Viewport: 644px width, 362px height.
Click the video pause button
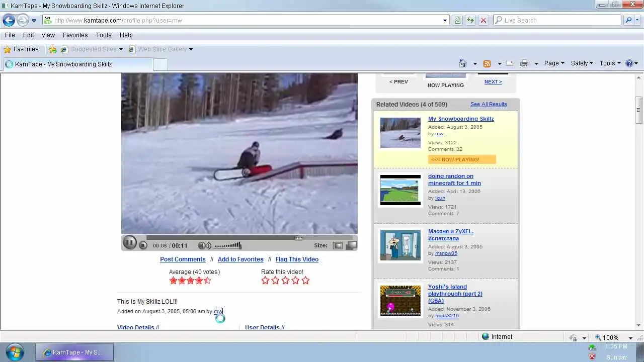coord(130,243)
